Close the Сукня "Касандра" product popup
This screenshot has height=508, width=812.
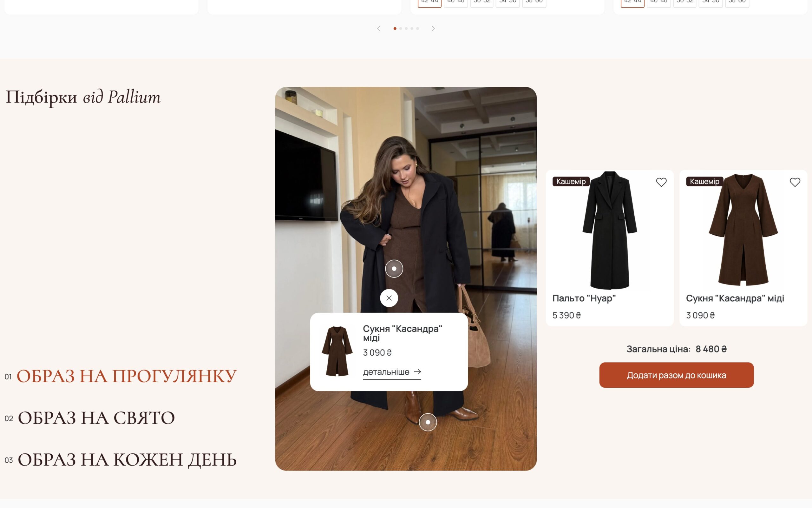pyautogui.click(x=389, y=298)
